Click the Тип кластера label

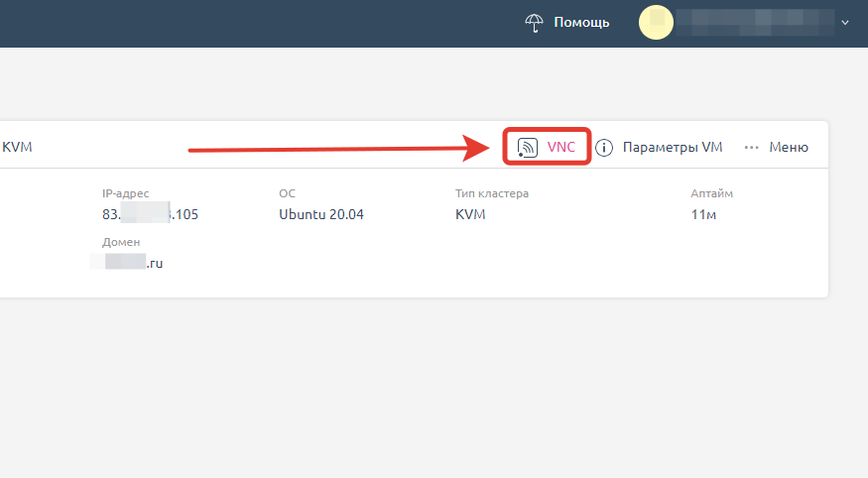(492, 193)
